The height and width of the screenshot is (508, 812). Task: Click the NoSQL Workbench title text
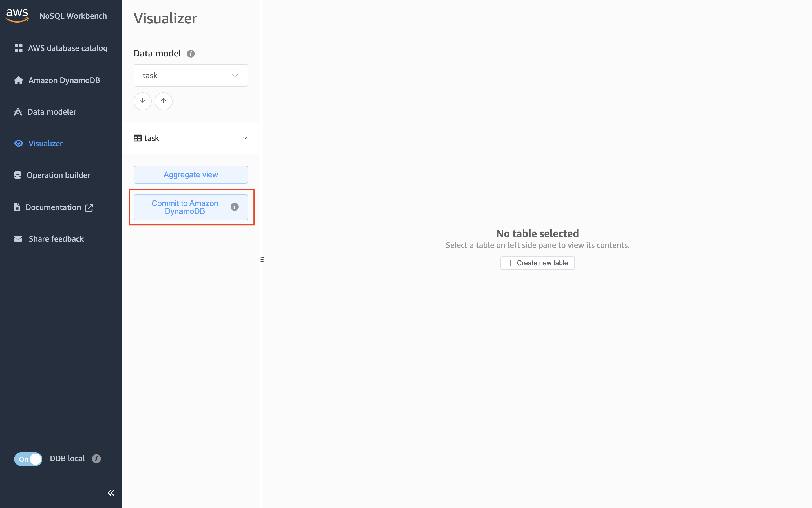click(73, 16)
